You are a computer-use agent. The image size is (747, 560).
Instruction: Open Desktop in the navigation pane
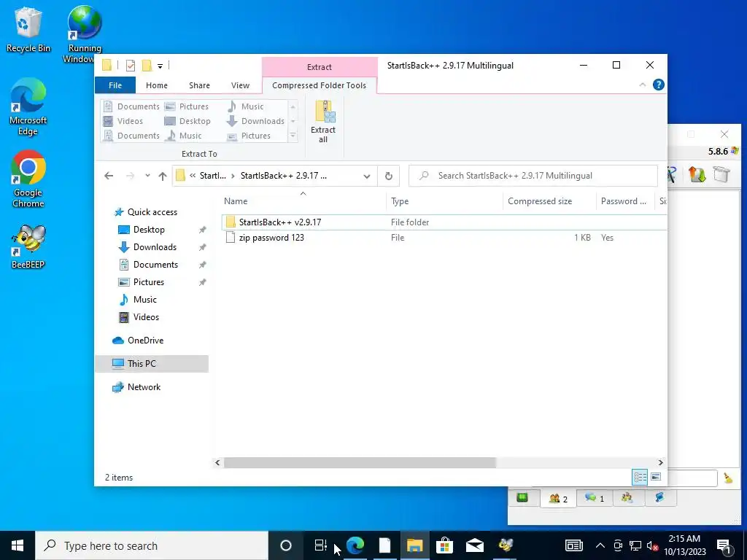pyautogui.click(x=149, y=230)
